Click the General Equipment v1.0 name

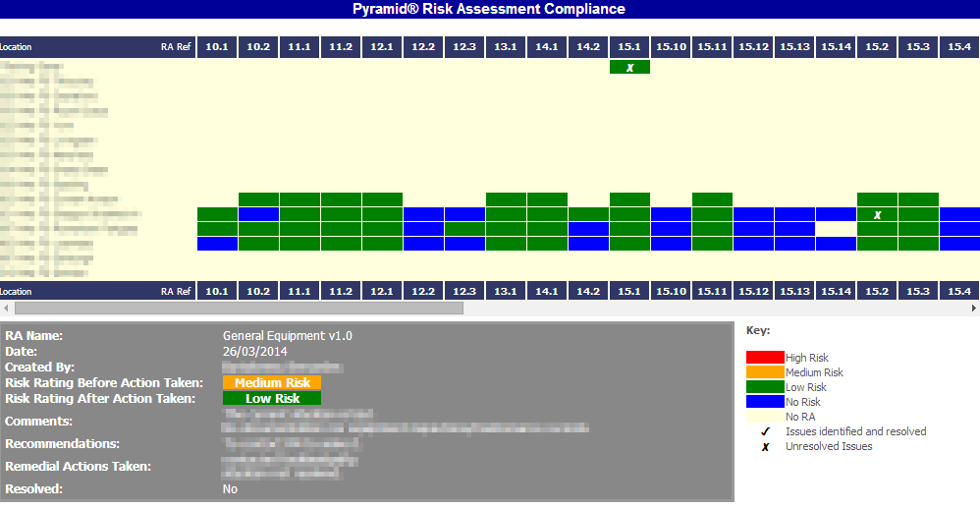(288, 336)
